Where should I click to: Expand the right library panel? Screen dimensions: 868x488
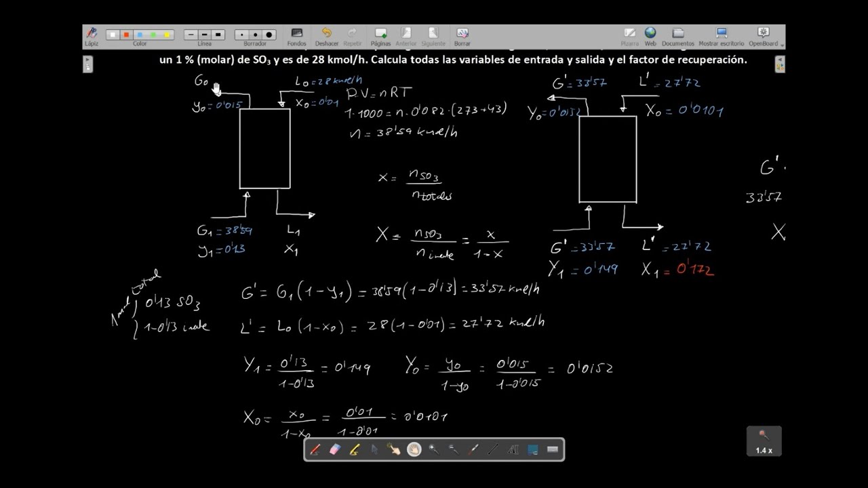coord(780,64)
